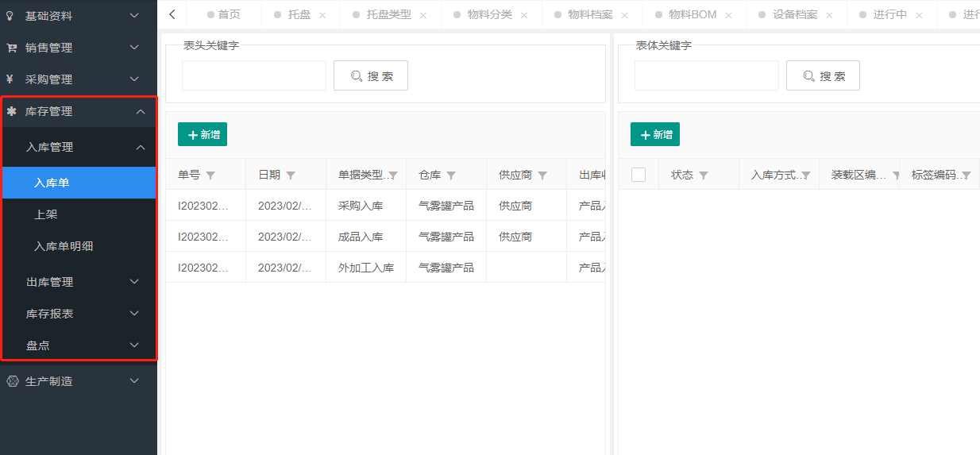The image size is (980, 455).
Task: Toggle the select-all checkbox in right table
Action: (639, 175)
